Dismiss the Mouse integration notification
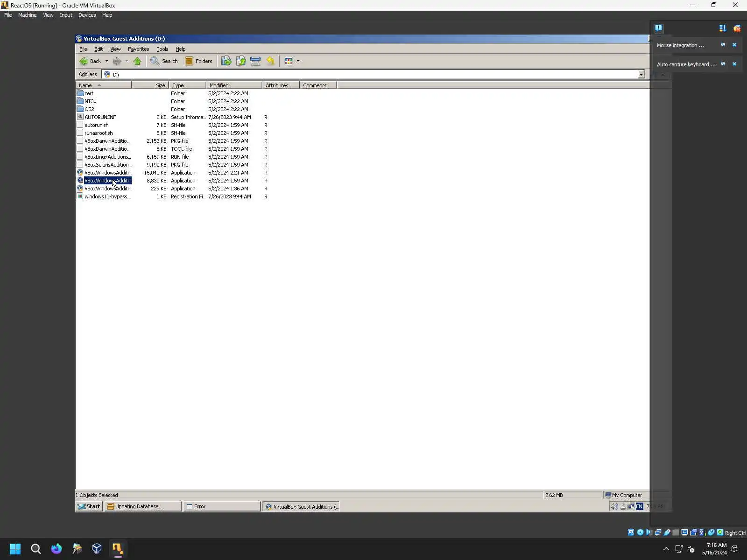The height and width of the screenshot is (560, 747). pos(734,45)
